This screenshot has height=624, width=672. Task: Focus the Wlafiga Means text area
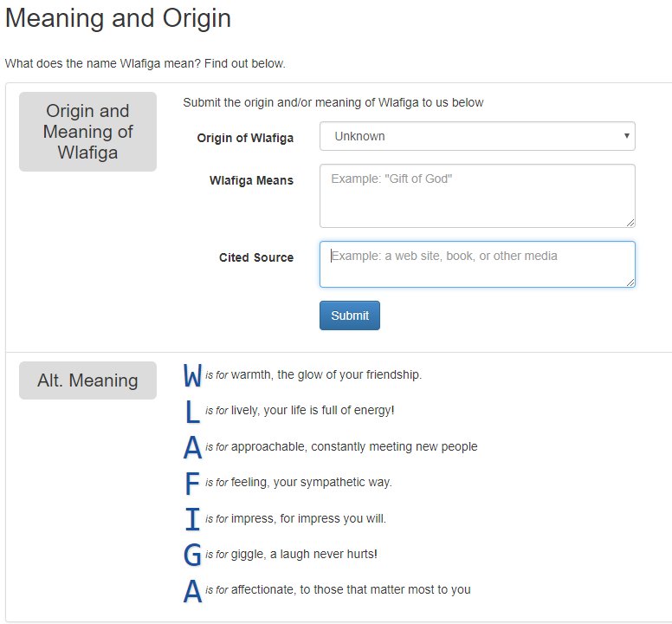pyautogui.click(x=477, y=196)
